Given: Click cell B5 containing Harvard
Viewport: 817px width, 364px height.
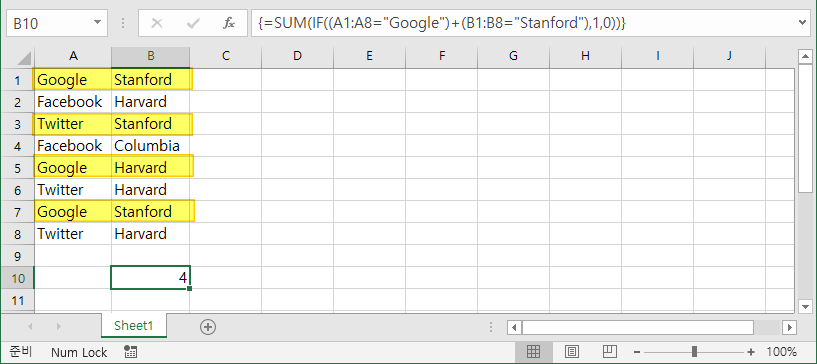Looking at the screenshot, I should 151,168.
